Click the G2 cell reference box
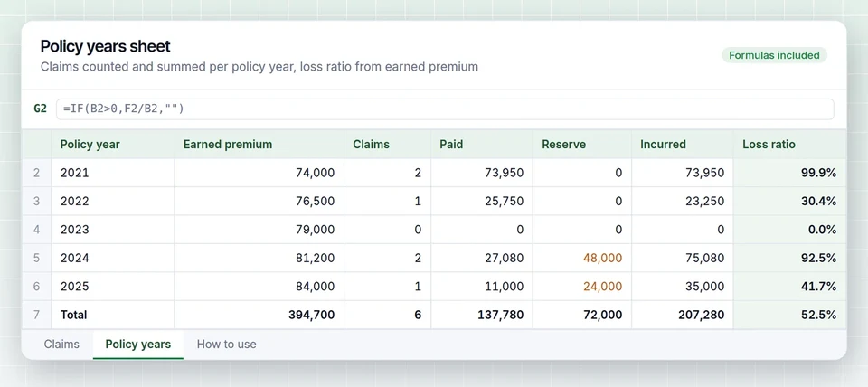The width and height of the screenshot is (868, 387). pos(41,109)
